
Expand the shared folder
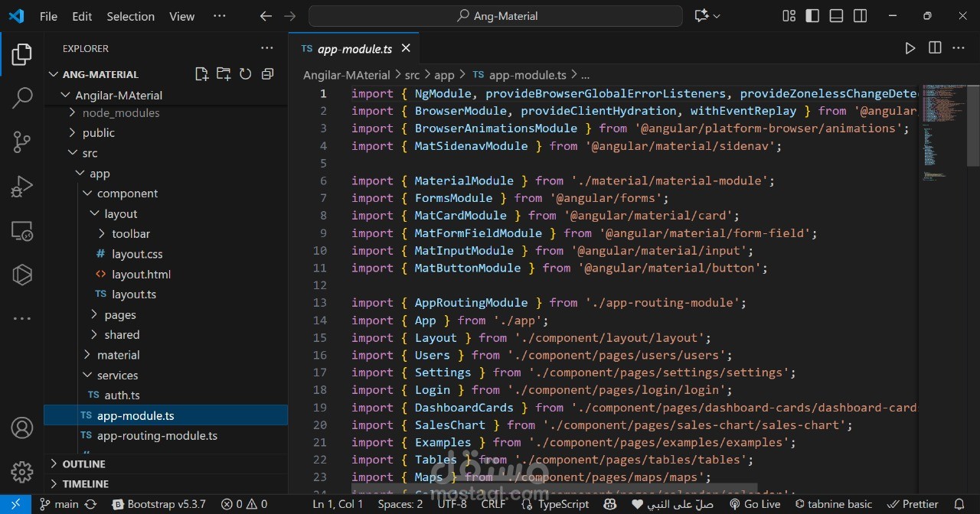coord(122,334)
